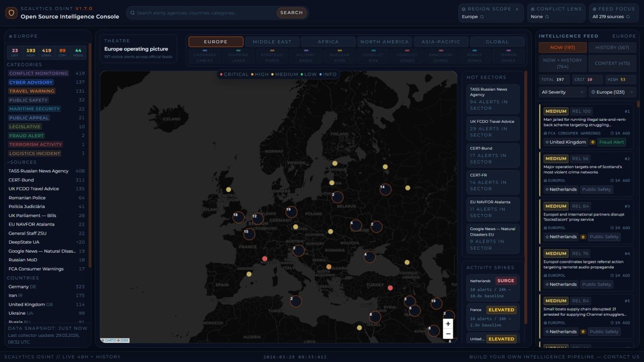Click search icon beside All 219 sources

click(x=628, y=17)
